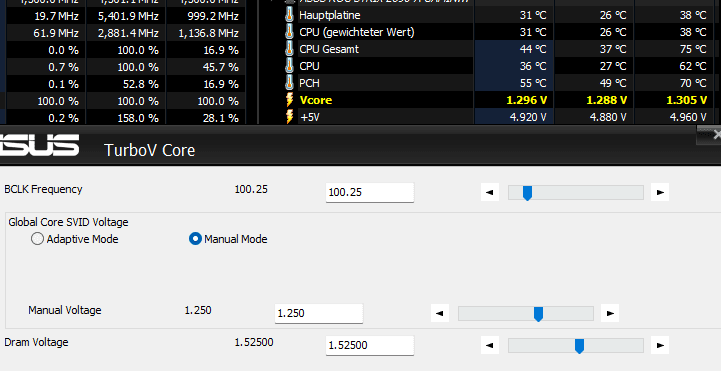The image size is (721, 371).
Task: Close the TurboV Core window
Action: click(x=716, y=135)
